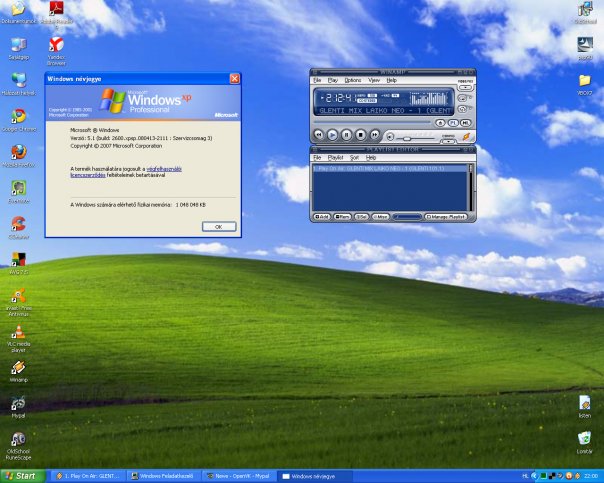Viewport: 604px width, 483px height.
Task: Toggle shuffle button in Winamp
Action: 462,98
